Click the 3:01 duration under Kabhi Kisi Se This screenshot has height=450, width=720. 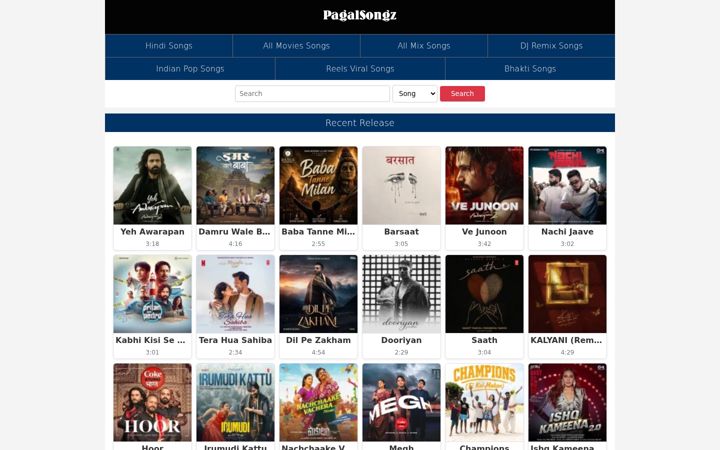[152, 353]
